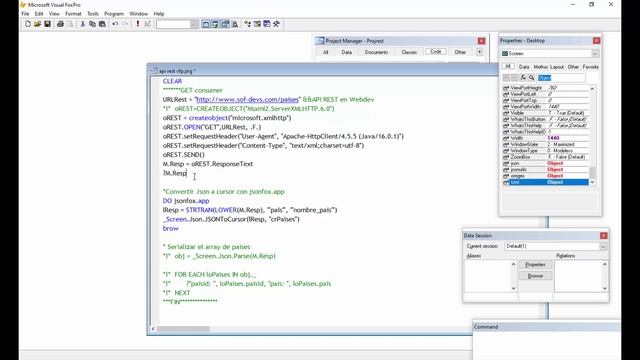Cut selection using the scissors icon
640x360 pixels.
click(82, 24)
